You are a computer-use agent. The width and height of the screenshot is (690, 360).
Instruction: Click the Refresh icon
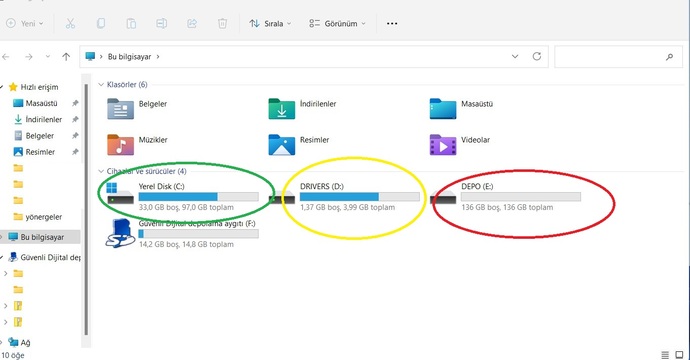(x=537, y=56)
